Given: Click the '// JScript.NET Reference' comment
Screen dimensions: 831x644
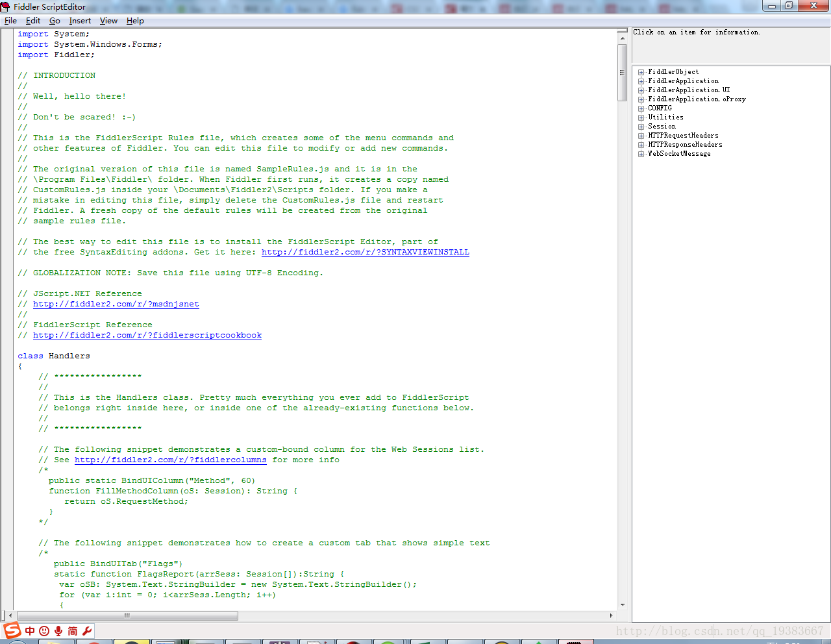Looking at the screenshot, I should [80, 293].
